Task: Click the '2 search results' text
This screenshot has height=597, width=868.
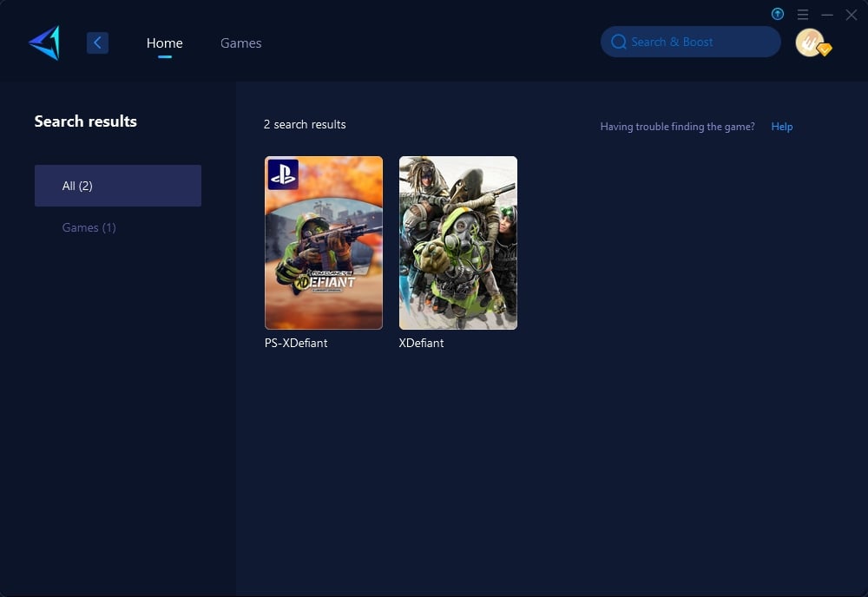Action: click(x=305, y=124)
